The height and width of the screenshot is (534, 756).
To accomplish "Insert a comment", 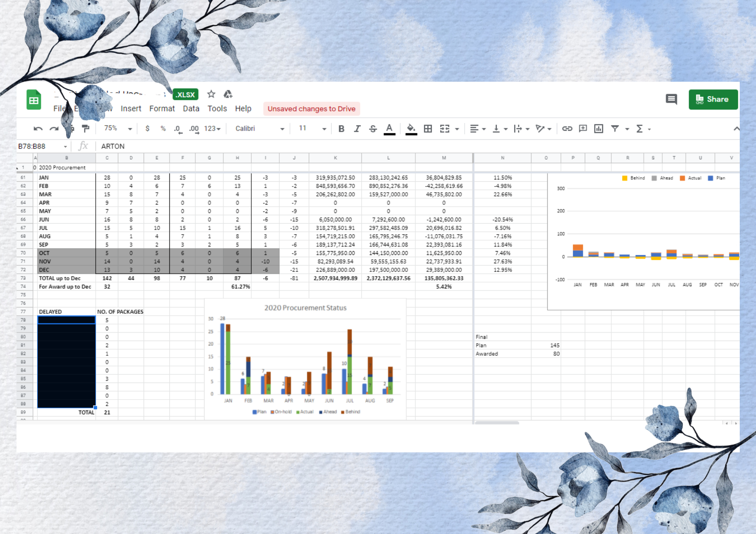I will point(583,128).
